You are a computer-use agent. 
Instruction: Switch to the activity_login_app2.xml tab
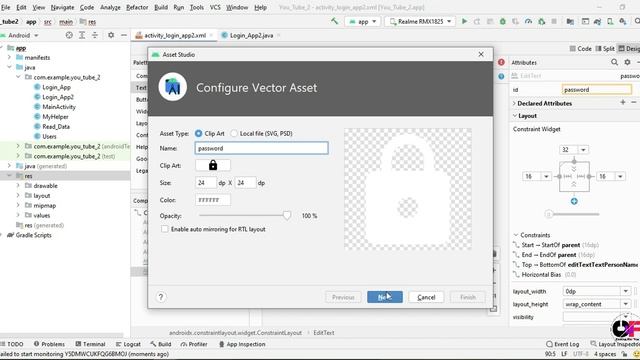pos(175,36)
